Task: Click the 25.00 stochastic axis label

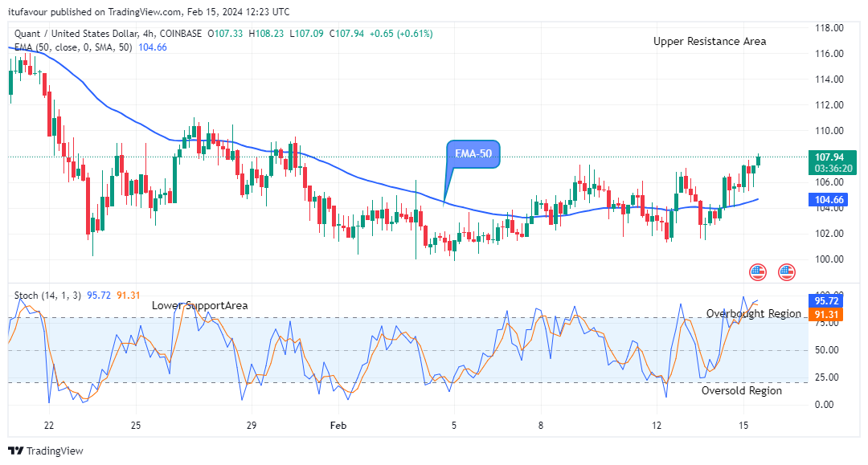Action: point(827,377)
